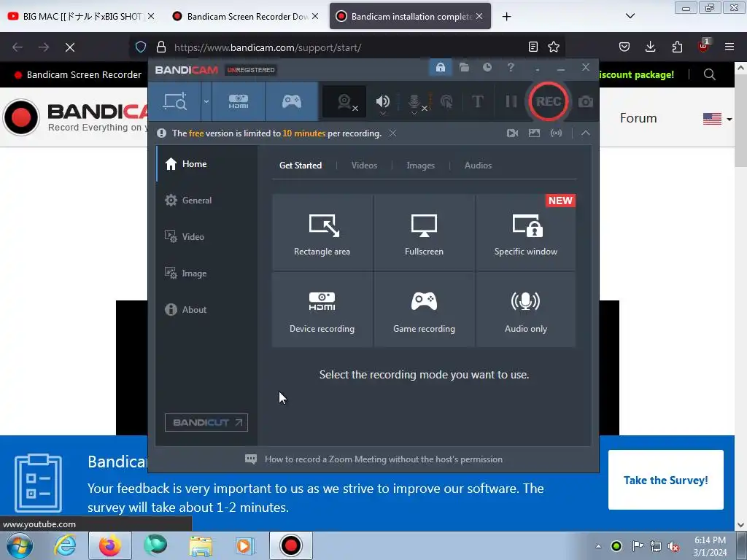Select HDMI device recording mode in toolbar
747x560 pixels.
pos(239,101)
